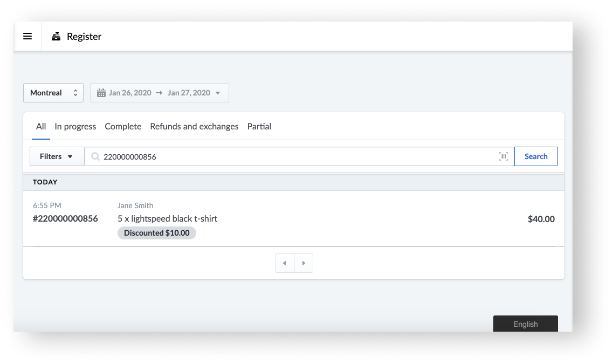The image size is (613, 364).
Task: Open sale #220000000856
Action: click(65, 218)
